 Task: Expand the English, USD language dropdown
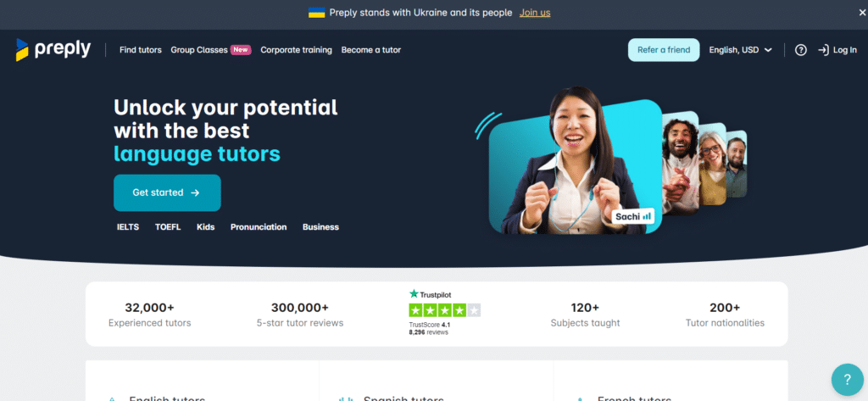click(740, 50)
